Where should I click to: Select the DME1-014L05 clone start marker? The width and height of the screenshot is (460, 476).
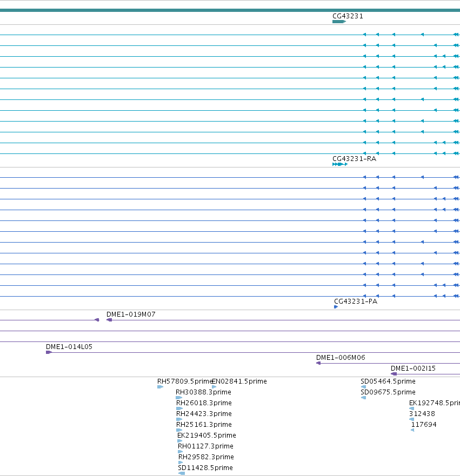click(49, 352)
